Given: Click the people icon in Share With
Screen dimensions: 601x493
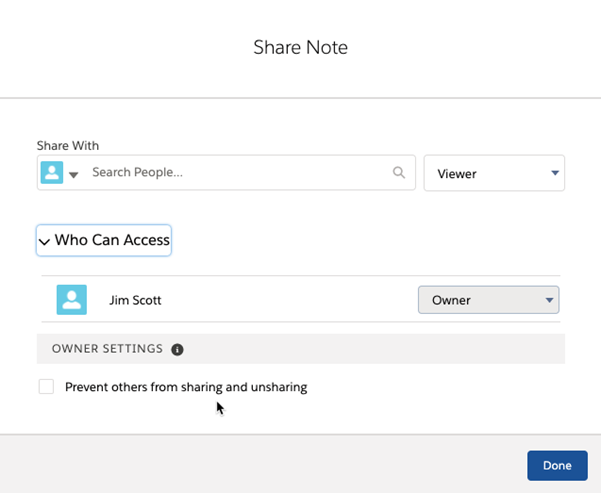Looking at the screenshot, I should click(52, 173).
